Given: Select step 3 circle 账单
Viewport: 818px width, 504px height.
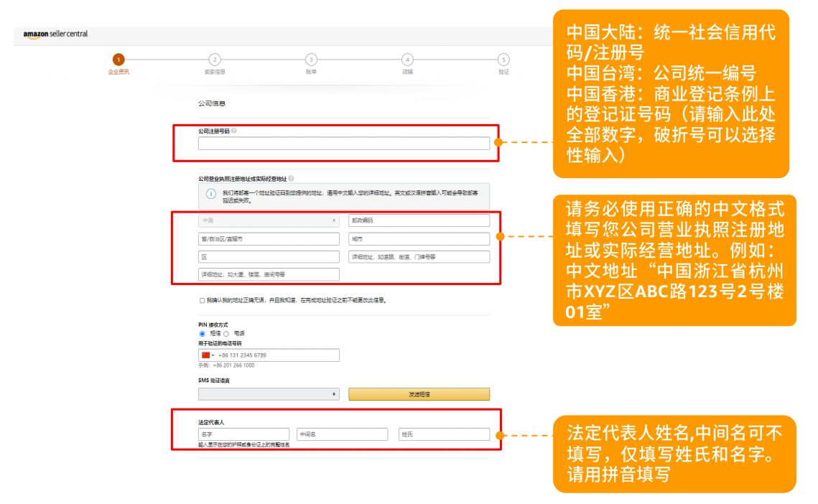Looking at the screenshot, I should 311,60.
